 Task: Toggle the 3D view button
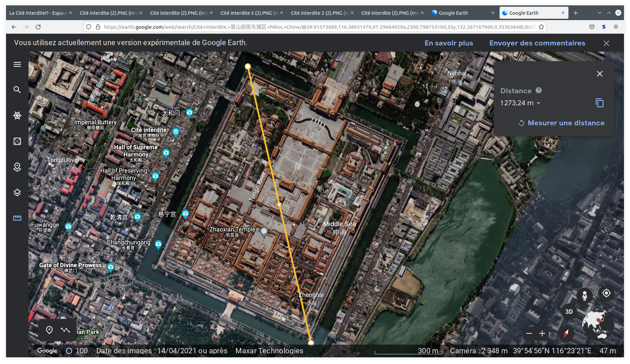569,312
